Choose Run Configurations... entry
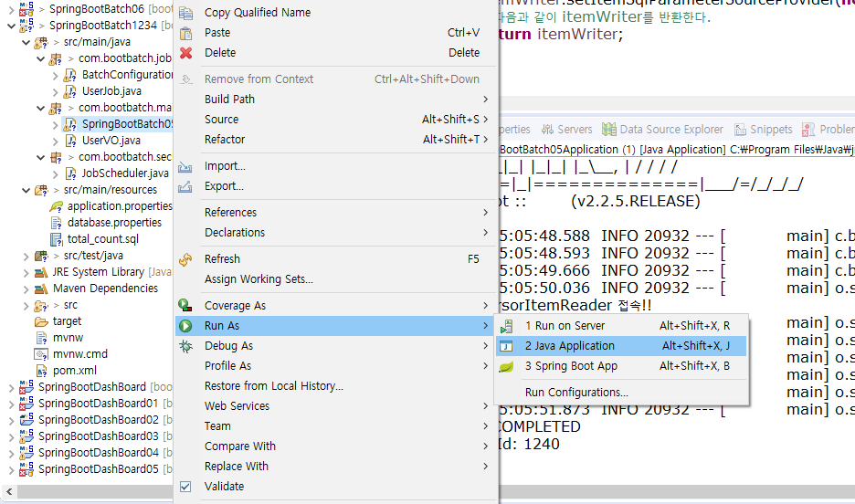855x504 pixels. [621, 393]
